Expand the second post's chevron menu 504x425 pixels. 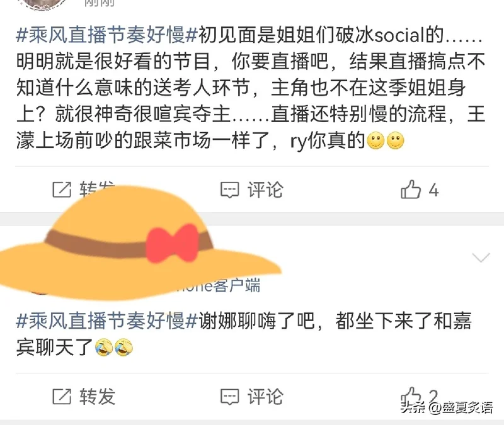click(481, 258)
